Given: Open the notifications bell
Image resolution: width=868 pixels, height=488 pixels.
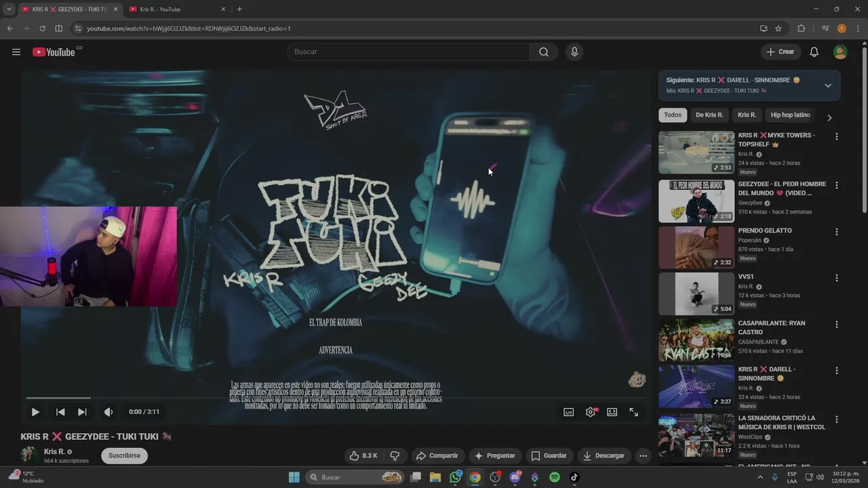Looking at the screenshot, I should click(814, 52).
